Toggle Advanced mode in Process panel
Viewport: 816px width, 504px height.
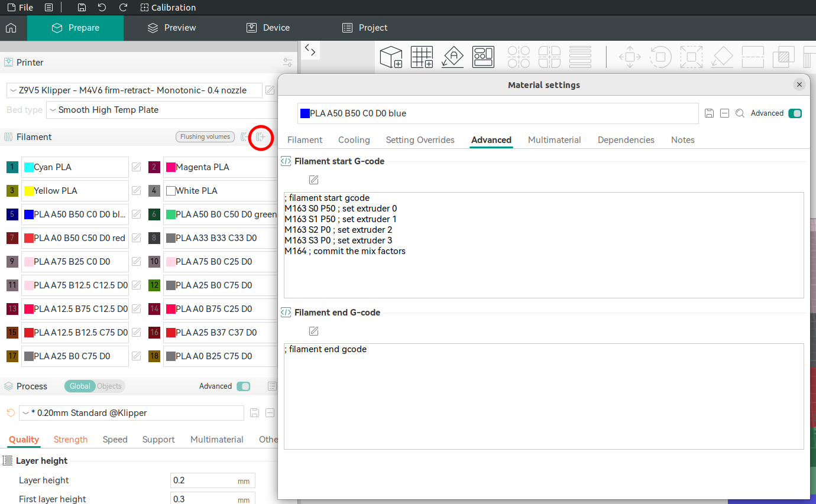(244, 386)
